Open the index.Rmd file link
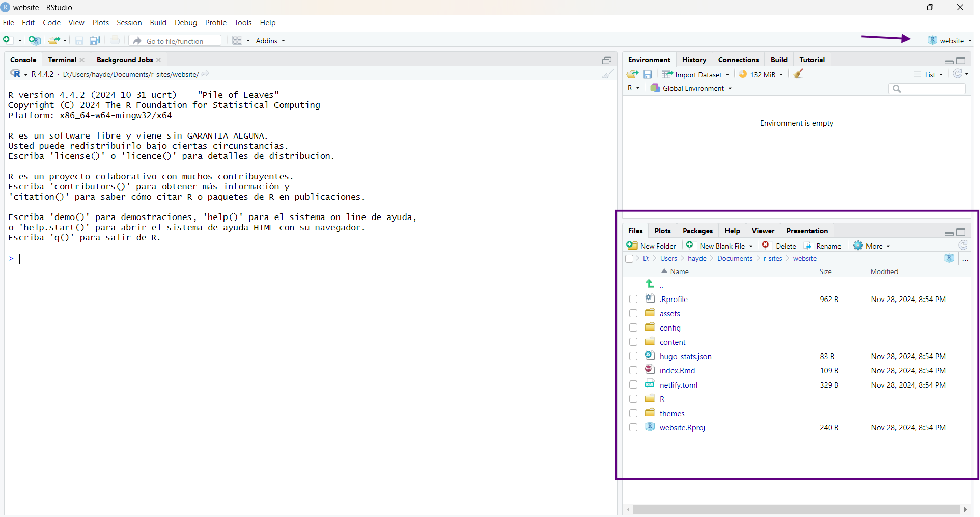The height and width of the screenshot is (517, 980). pos(677,371)
